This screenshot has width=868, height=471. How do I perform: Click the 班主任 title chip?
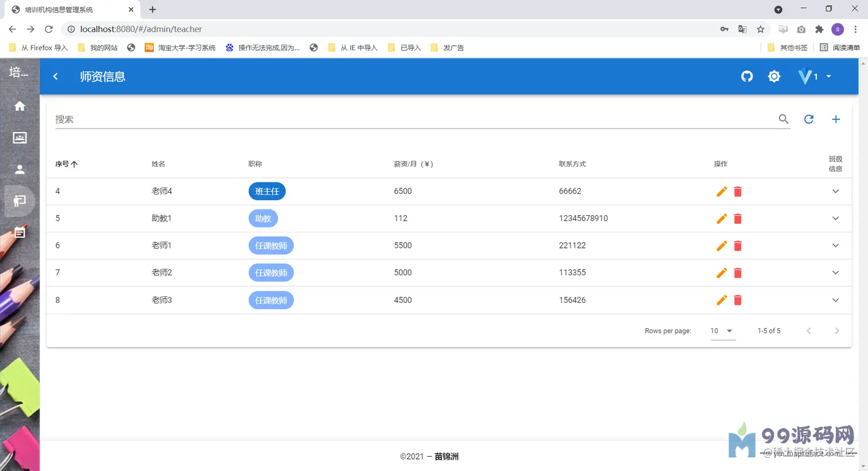[x=267, y=191]
